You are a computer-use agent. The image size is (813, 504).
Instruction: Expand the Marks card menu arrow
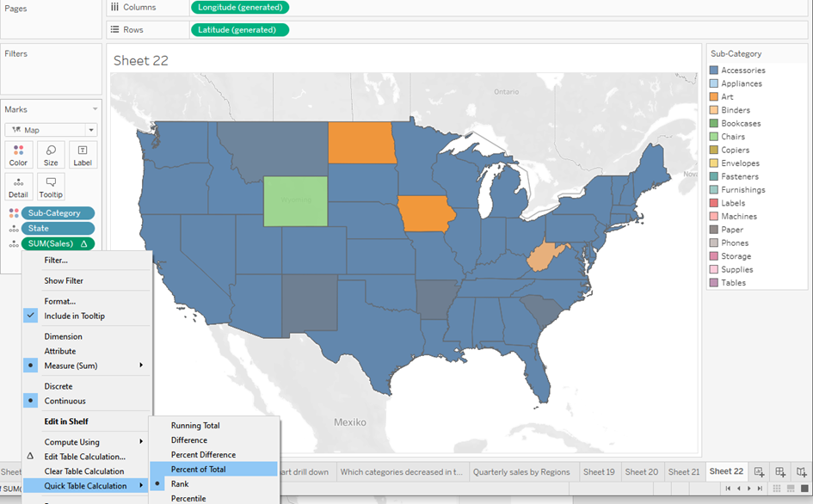(95, 109)
